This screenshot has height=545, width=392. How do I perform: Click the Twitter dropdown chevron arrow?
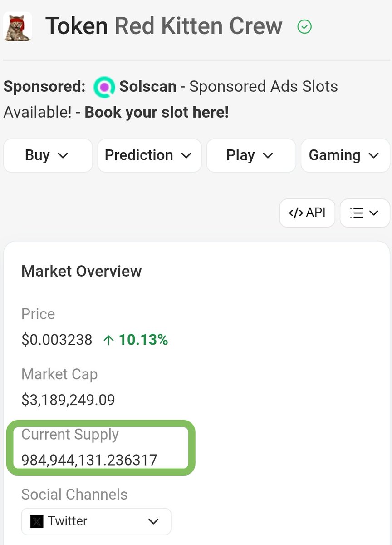[x=153, y=521]
